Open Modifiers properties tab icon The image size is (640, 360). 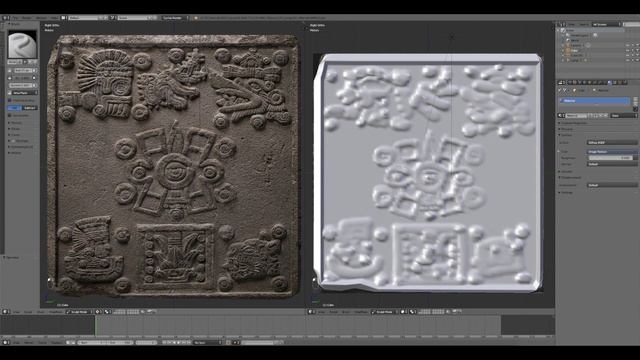coord(599,82)
